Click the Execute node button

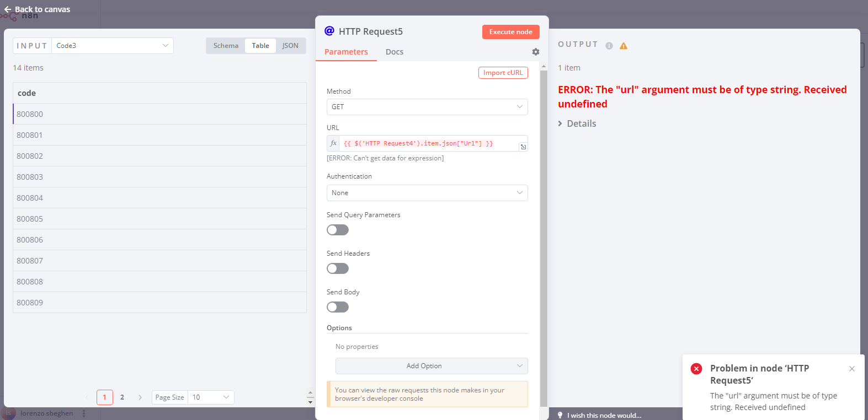pos(511,32)
